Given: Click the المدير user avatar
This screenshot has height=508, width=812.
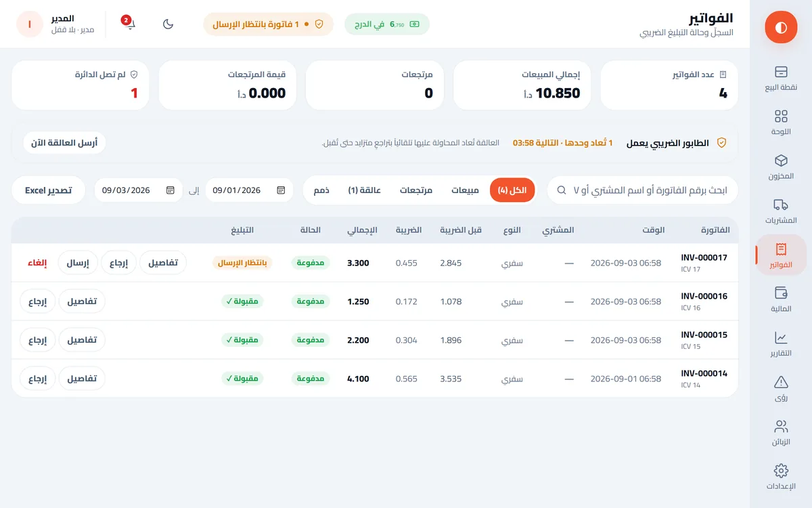Looking at the screenshot, I should click(x=30, y=24).
